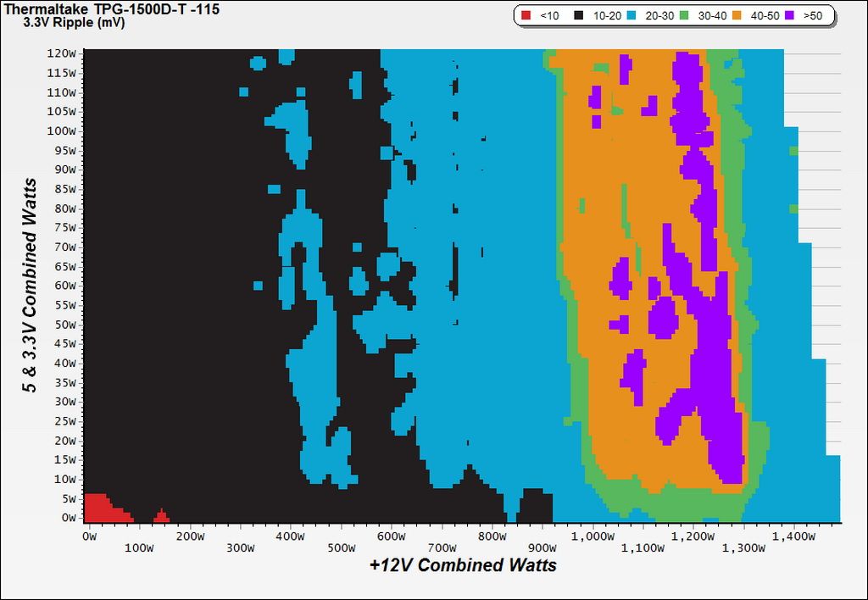Viewport: 868px width, 600px height.
Task: Select the 20-30 legend label
Action: (x=659, y=16)
